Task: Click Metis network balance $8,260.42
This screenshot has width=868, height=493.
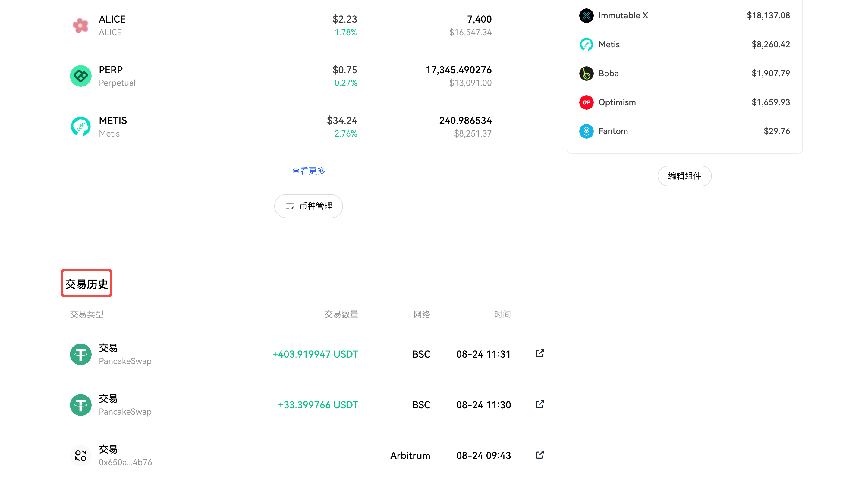Action: (771, 44)
